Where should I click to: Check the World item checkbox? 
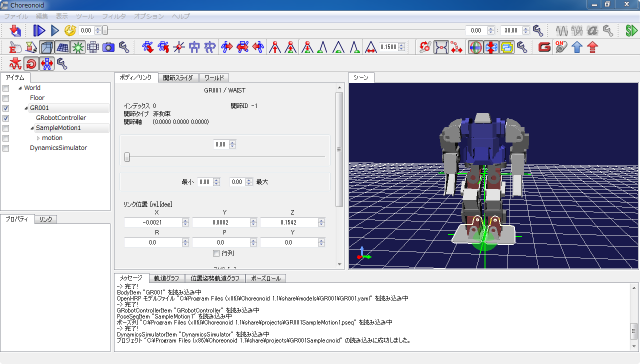click(6, 88)
